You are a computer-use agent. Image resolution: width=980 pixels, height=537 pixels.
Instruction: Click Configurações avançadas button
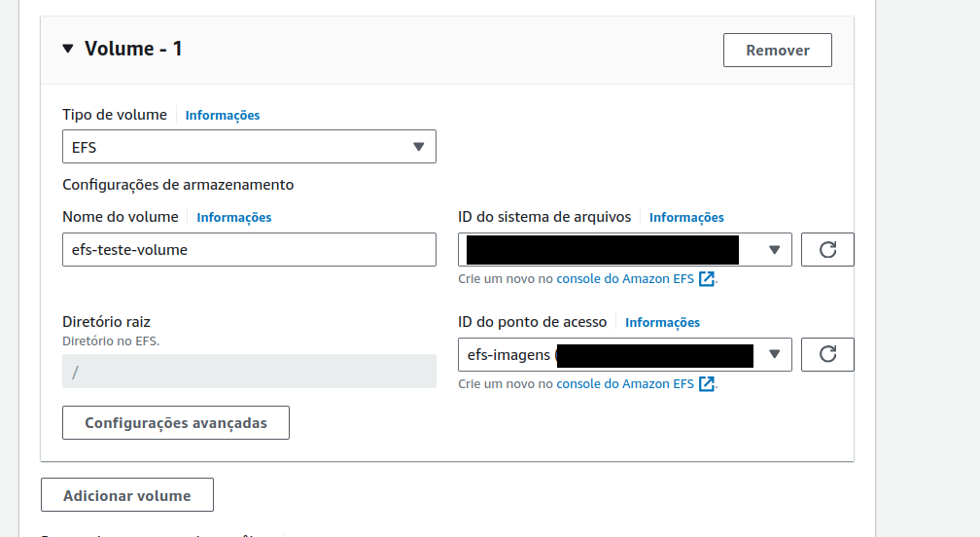click(176, 423)
